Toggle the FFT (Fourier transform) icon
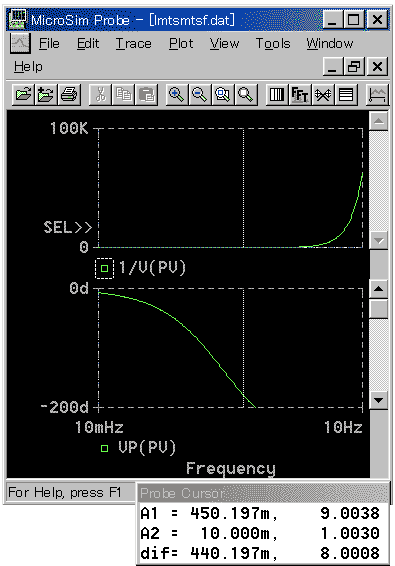The height and width of the screenshot is (566, 395). pos(300,95)
